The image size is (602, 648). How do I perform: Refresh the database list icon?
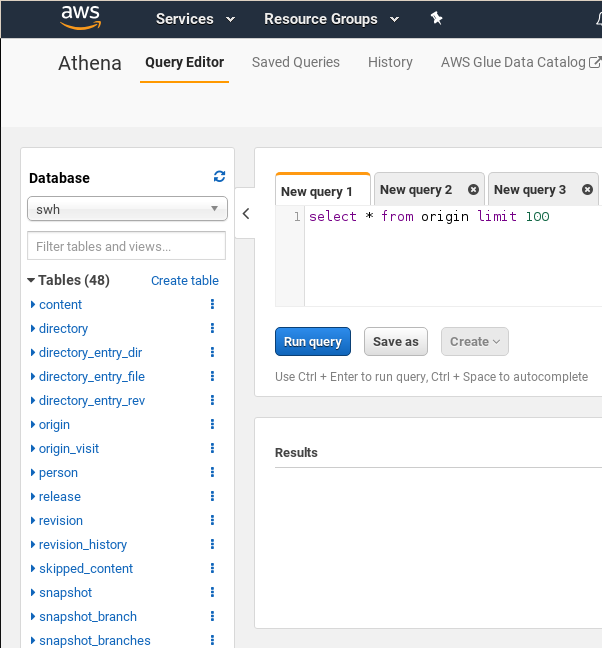tap(219, 176)
